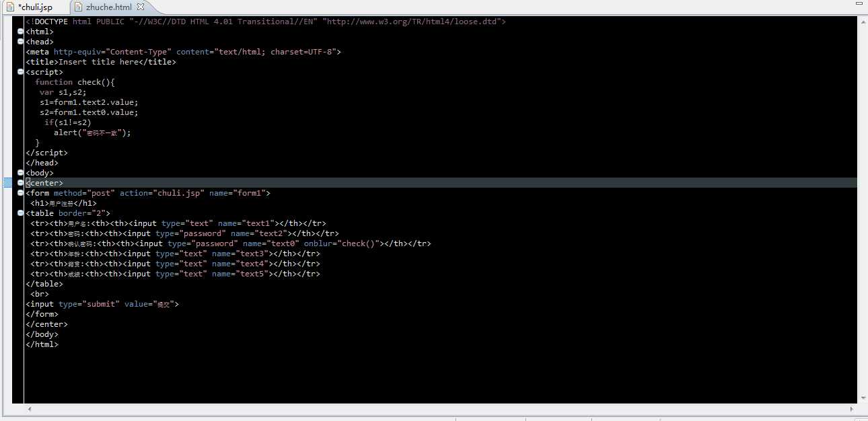
Task: Click the alert( statement line
Action: (92, 132)
